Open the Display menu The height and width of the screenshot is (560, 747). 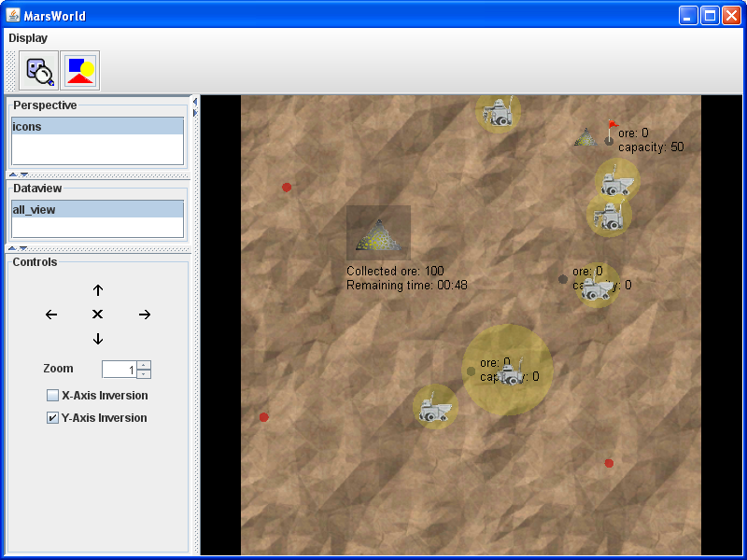click(28, 38)
